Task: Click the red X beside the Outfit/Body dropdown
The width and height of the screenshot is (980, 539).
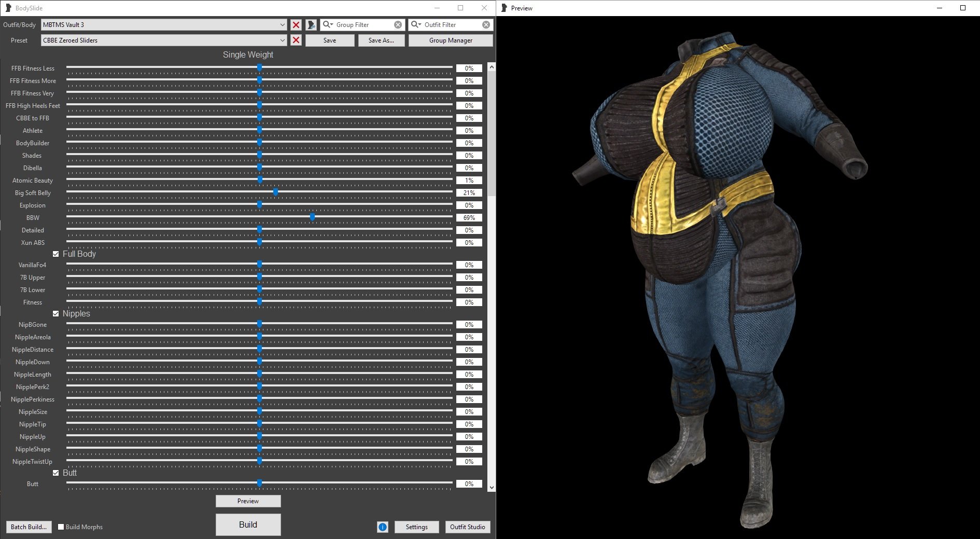Action: 296,25
